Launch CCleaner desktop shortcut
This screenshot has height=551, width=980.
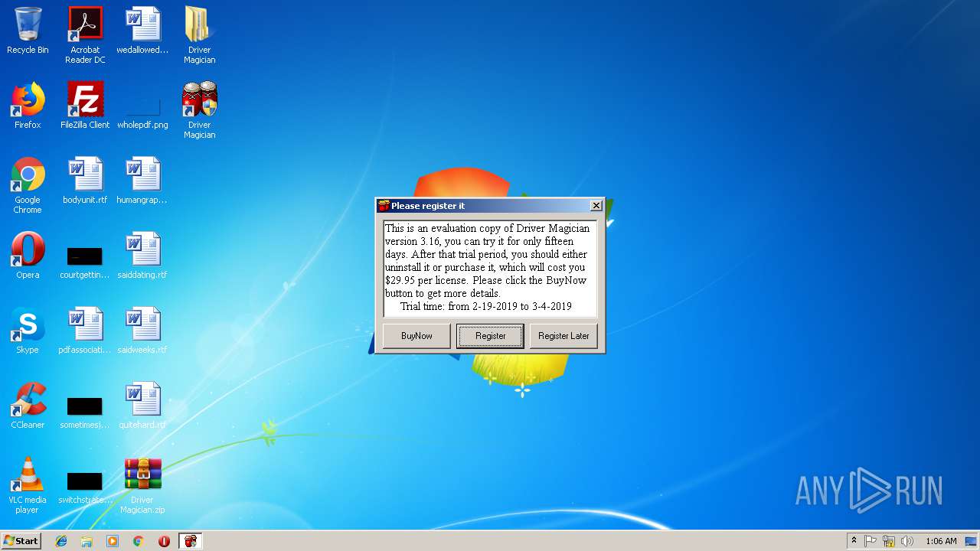click(28, 406)
